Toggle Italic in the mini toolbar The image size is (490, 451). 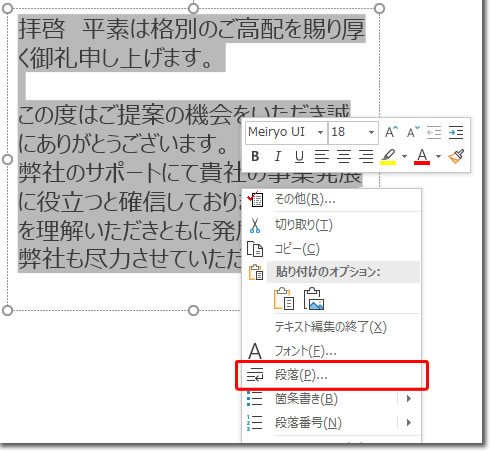tap(277, 156)
